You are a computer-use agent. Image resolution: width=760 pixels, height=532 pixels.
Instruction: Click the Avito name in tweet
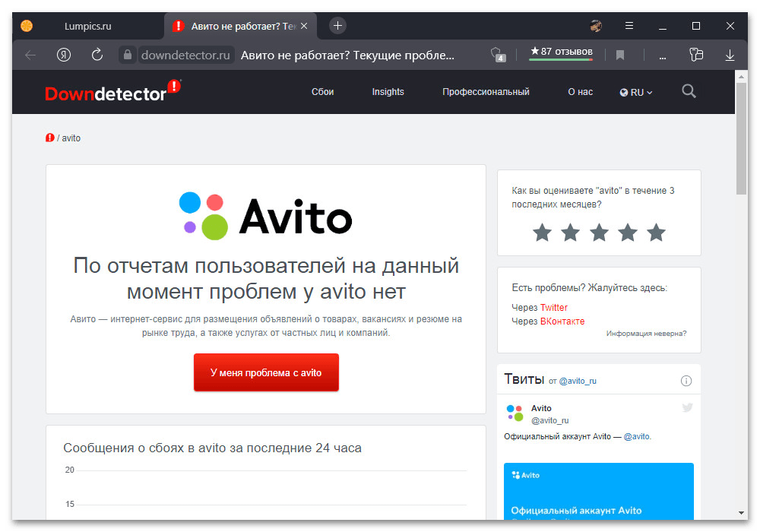tap(541, 408)
